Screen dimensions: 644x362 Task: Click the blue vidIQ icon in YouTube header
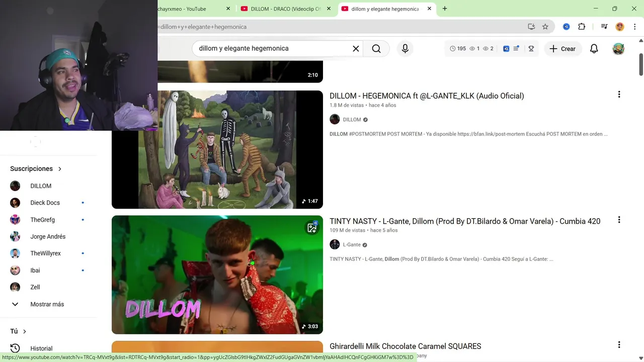click(506, 48)
